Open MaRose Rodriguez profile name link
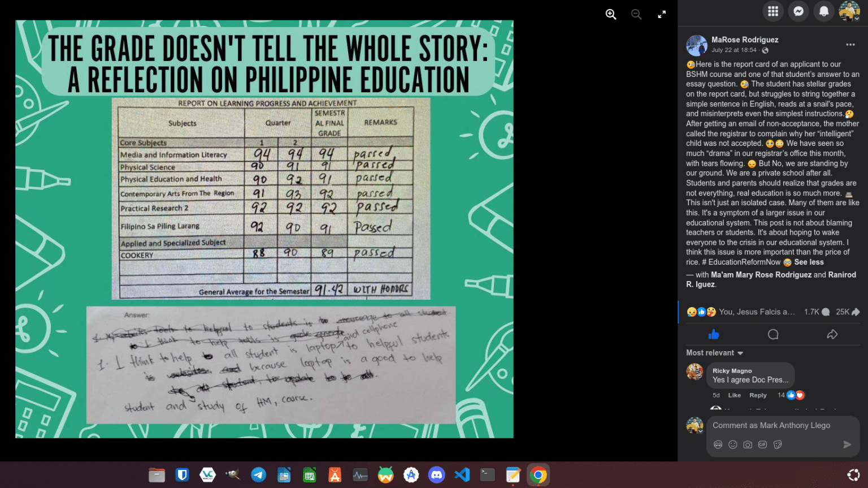This screenshot has height=488, width=868. point(745,40)
